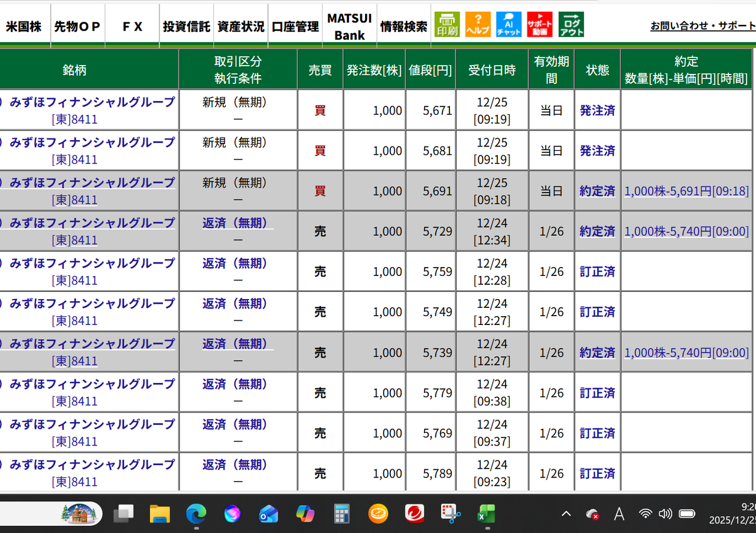Viewport: 756px width, 533px height.
Task: Open the 約定済 status link of the 5,691 order
Action: click(597, 190)
